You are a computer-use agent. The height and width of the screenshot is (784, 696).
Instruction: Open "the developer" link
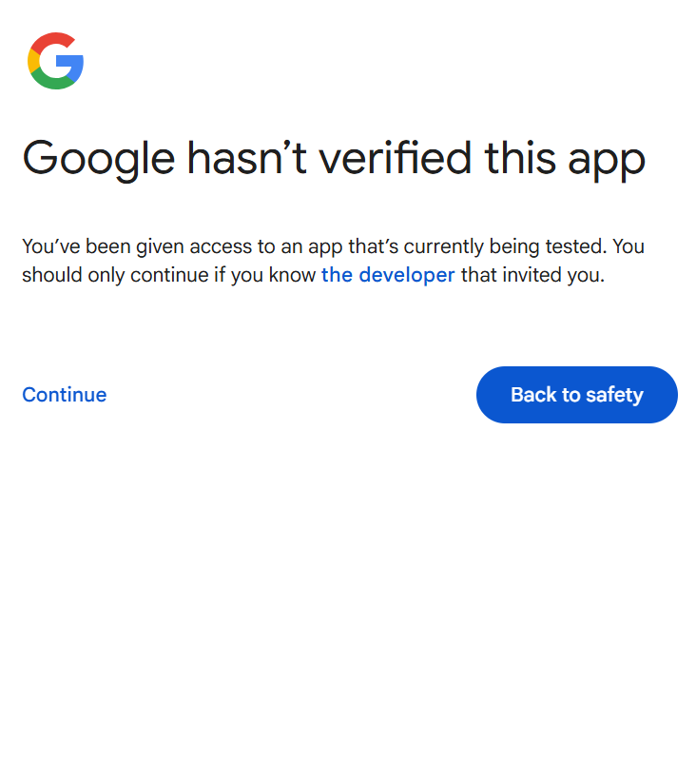pos(388,275)
